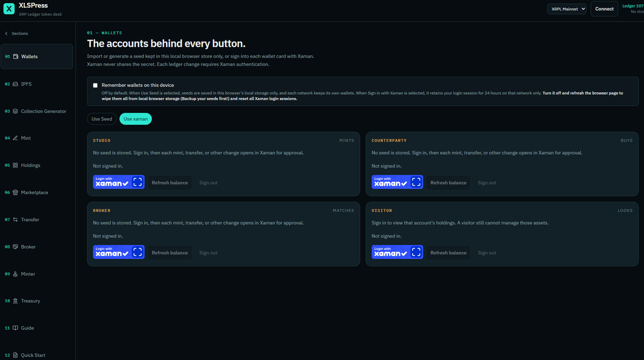Click "The accounts behind every button." heading
This screenshot has height=360, width=644.
(166, 44)
